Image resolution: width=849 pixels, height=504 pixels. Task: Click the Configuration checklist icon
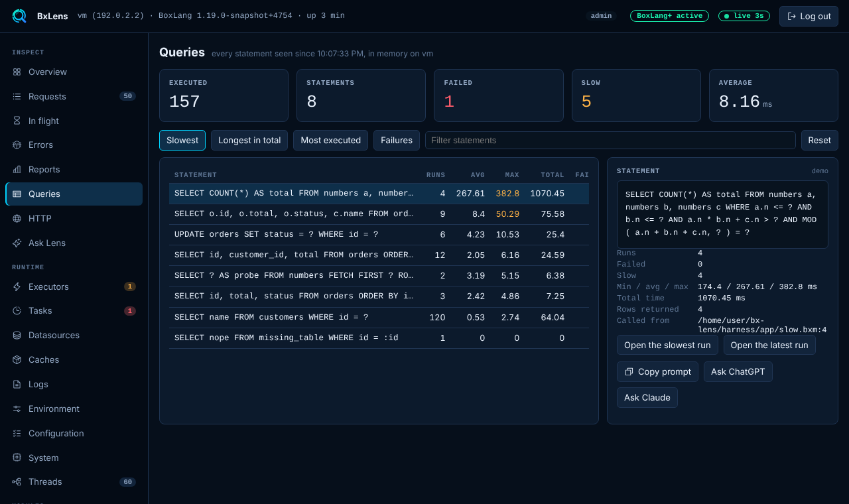tap(17, 433)
